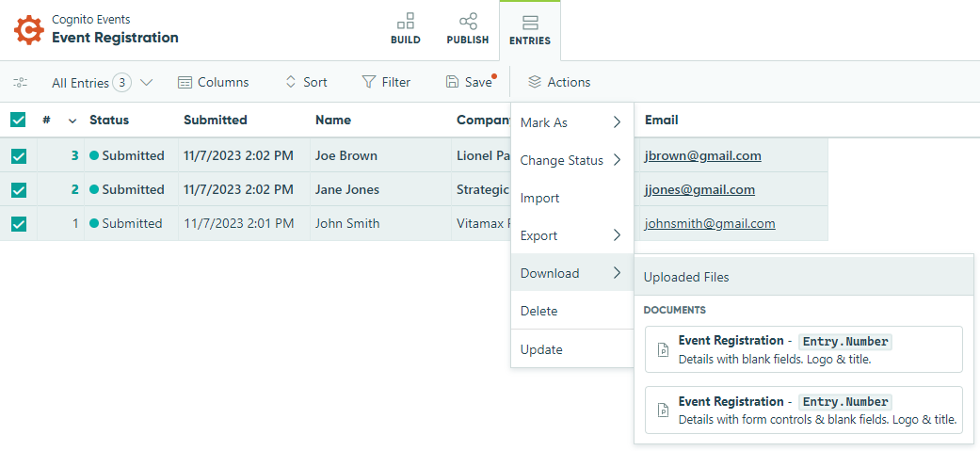Image resolution: width=980 pixels, height=451 pixels.
Task: Click PDF icon of form controls document
Action: point(663,411)
